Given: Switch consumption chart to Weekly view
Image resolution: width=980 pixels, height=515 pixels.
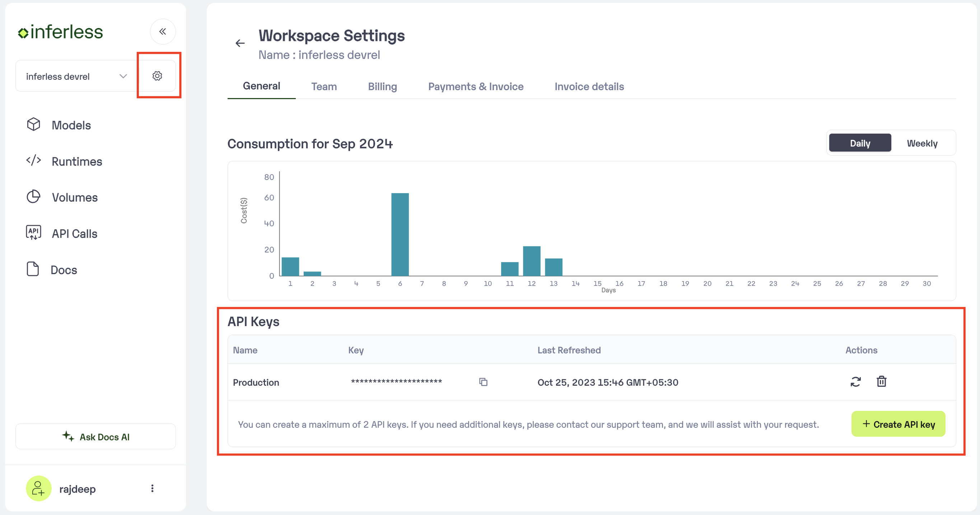Looking at the screenshot, I should click(x=922, y=143).
